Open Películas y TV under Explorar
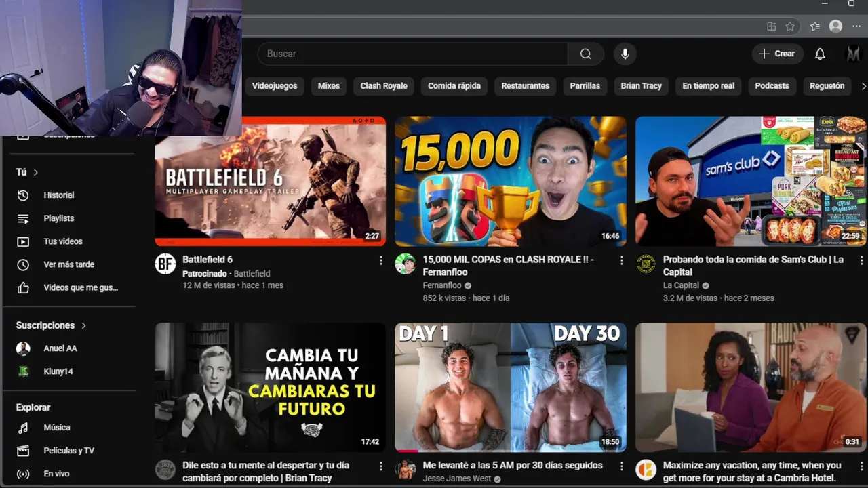This screenshot has height=488, width=868. tap(68, 451)
